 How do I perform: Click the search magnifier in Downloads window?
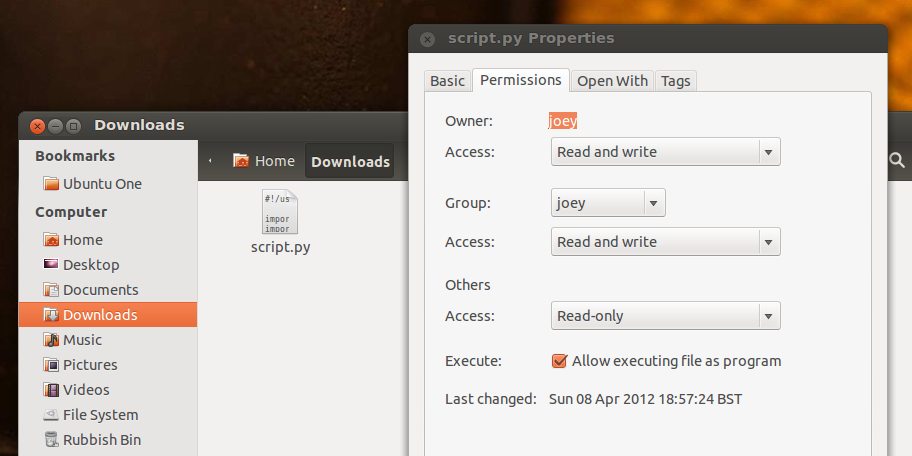coord(897,160)
